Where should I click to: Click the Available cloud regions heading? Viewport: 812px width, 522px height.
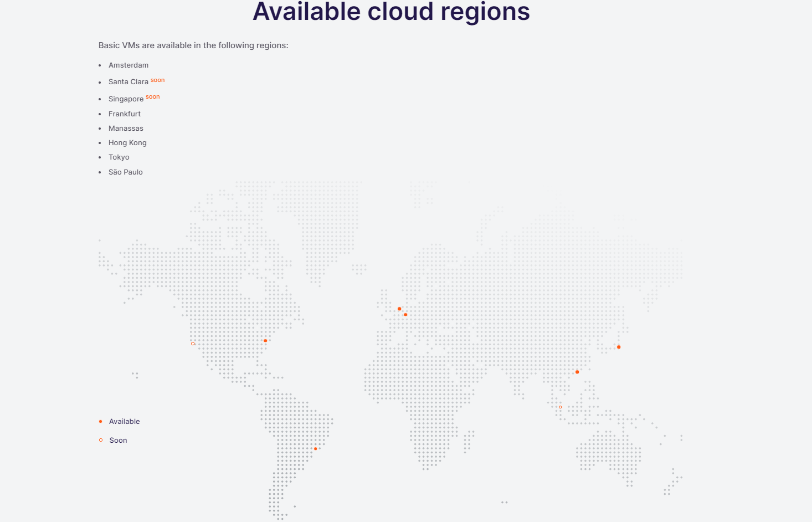tap(391, 11)
